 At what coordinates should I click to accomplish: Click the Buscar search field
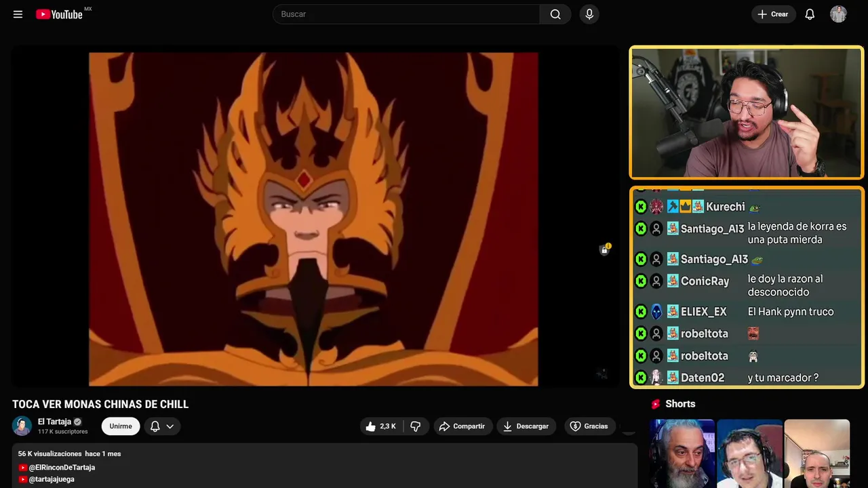coord(406,14)
